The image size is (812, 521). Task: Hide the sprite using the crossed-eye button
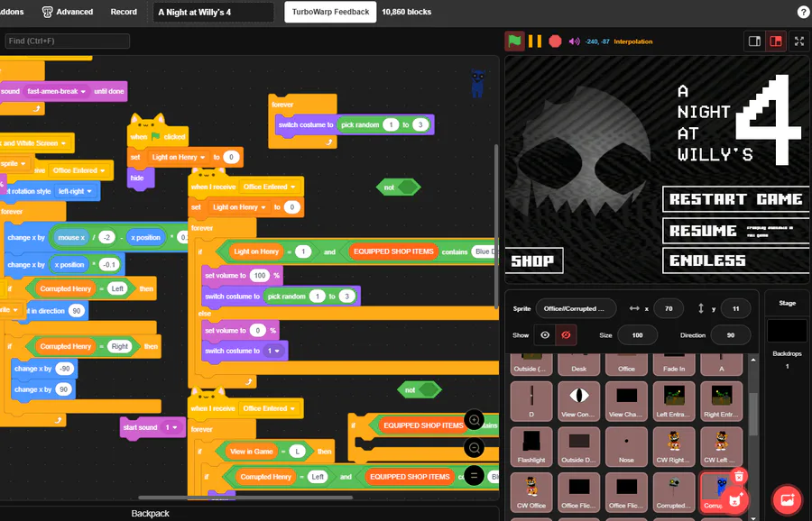click(566, 334)
